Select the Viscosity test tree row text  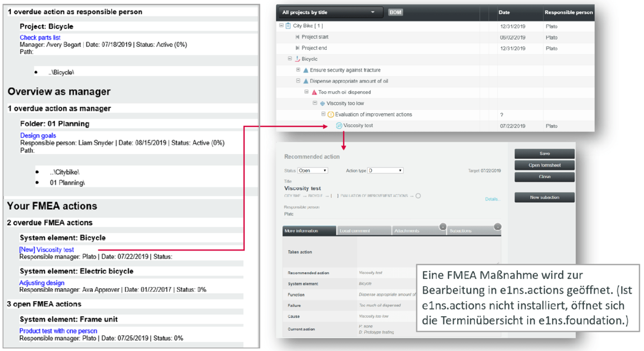click(x=358, y=126)
